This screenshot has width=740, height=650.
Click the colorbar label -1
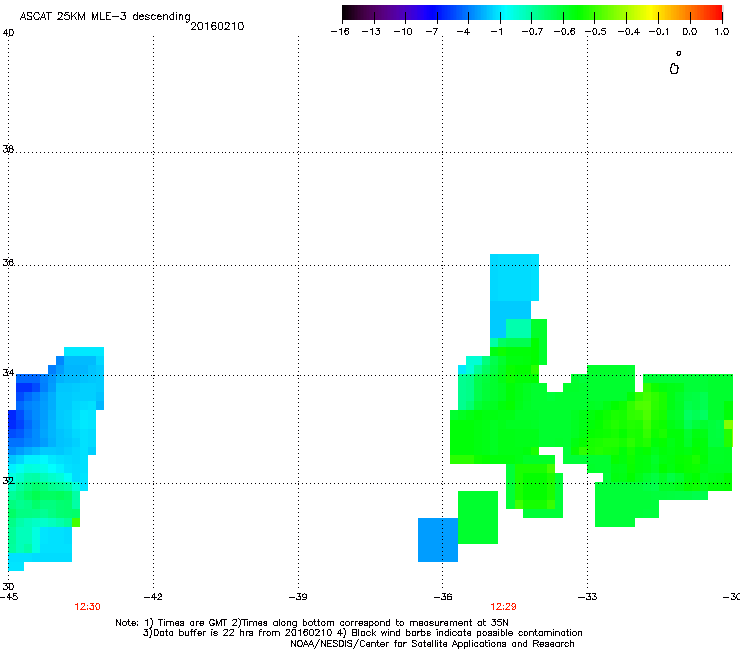pyautogui.click(x=496, y=32)
